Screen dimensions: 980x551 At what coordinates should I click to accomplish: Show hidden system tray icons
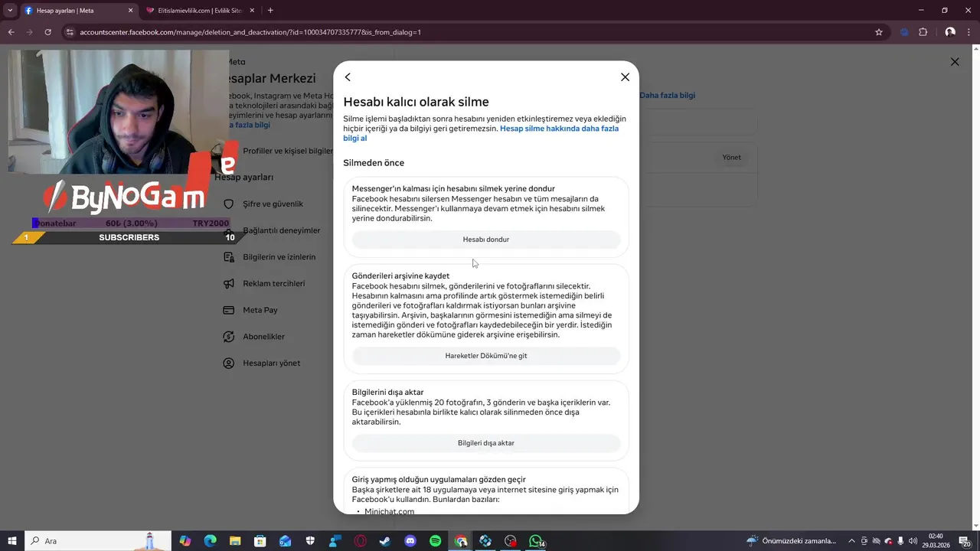(x=851, y=541)
